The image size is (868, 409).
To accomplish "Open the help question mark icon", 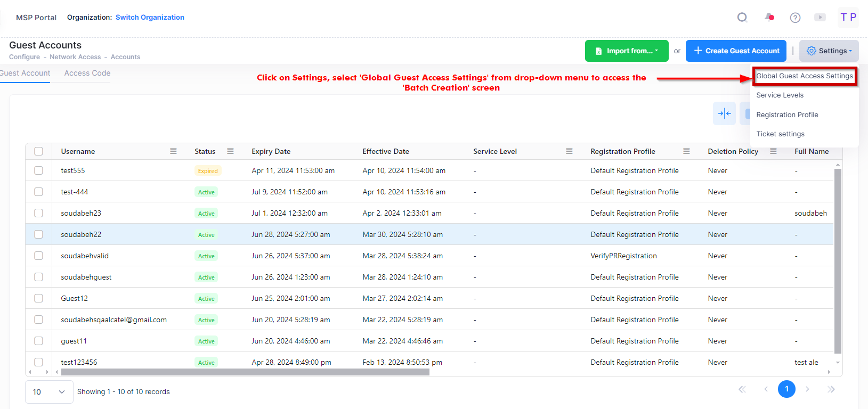I will pyautogui.click(x=795, y=18).
